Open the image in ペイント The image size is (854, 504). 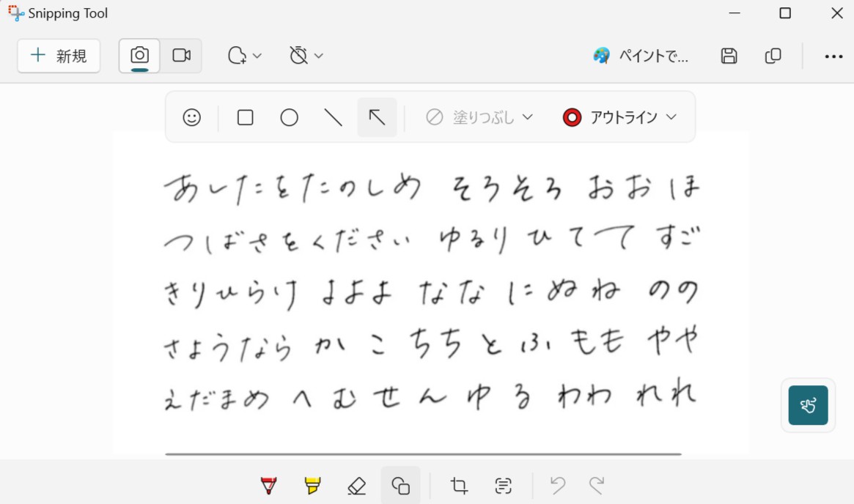[640, 56]
